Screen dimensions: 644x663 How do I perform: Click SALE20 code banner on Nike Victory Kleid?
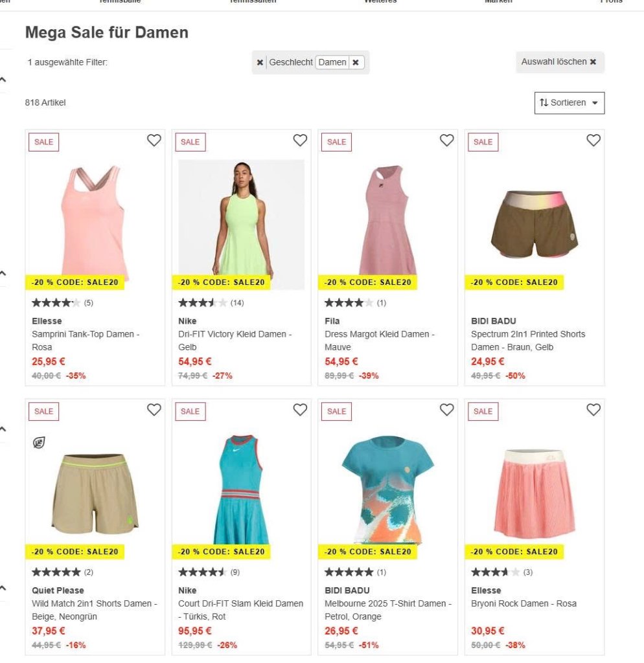[221, 282]
